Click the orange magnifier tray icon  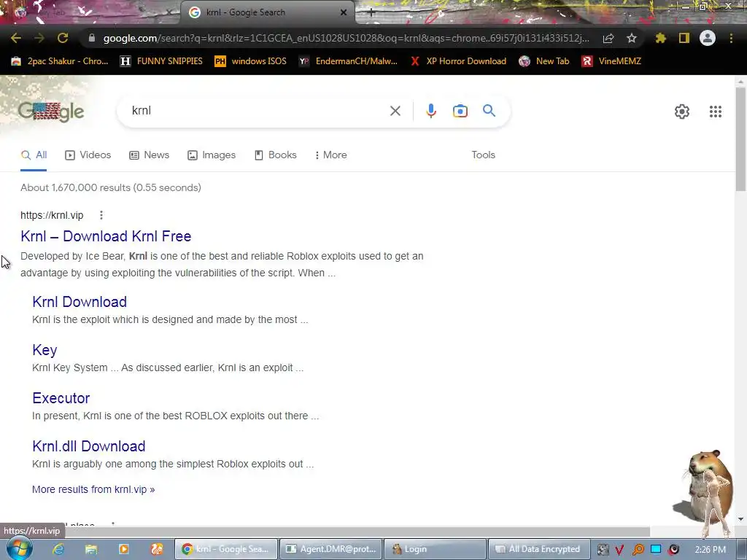[638, 550]
